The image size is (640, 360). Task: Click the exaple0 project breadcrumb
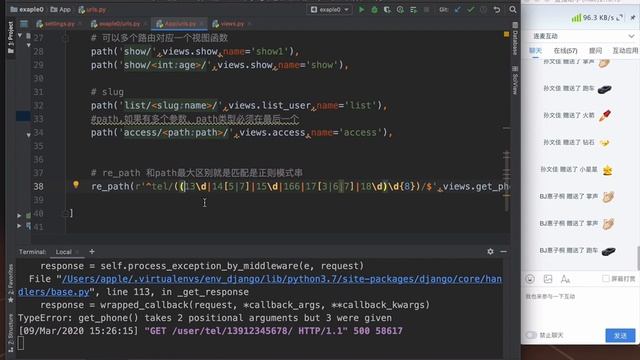click(27, 9)
